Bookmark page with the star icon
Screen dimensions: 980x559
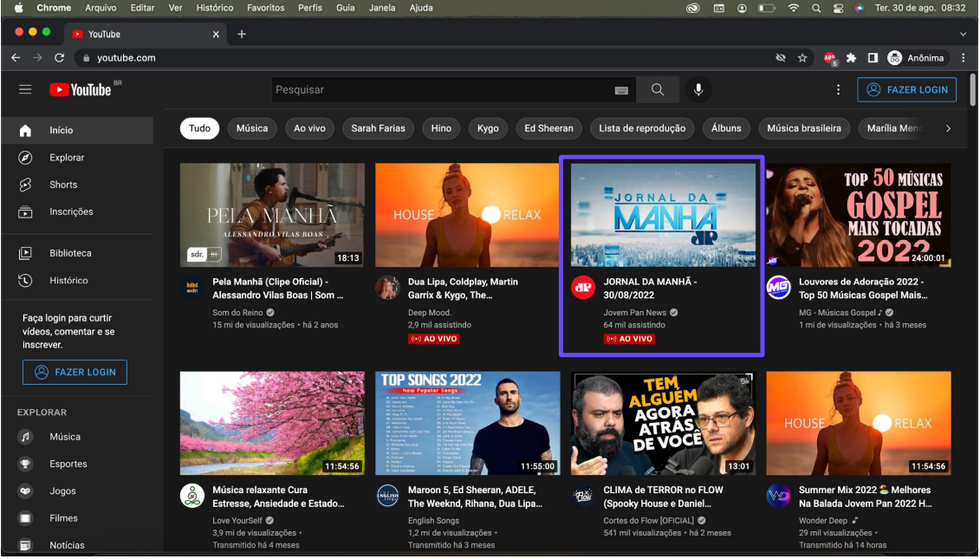[x=802, y=58]
